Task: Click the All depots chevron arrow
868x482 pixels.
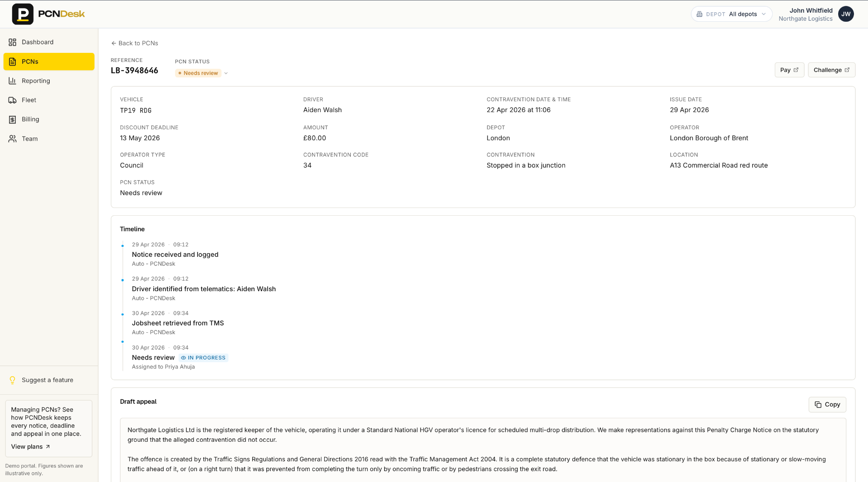Action: pyautogui.click(x=764, y=14)
